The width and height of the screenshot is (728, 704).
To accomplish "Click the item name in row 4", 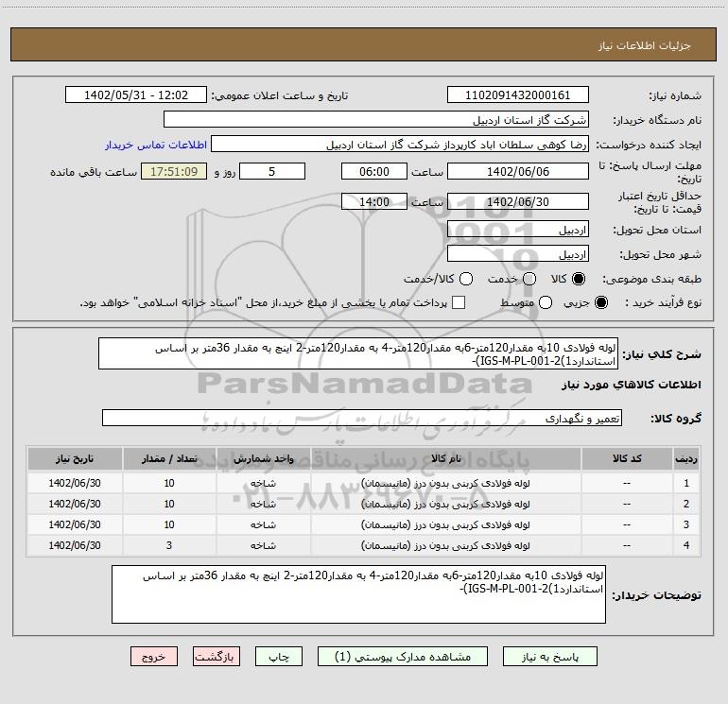I will (x=445, y=545).
